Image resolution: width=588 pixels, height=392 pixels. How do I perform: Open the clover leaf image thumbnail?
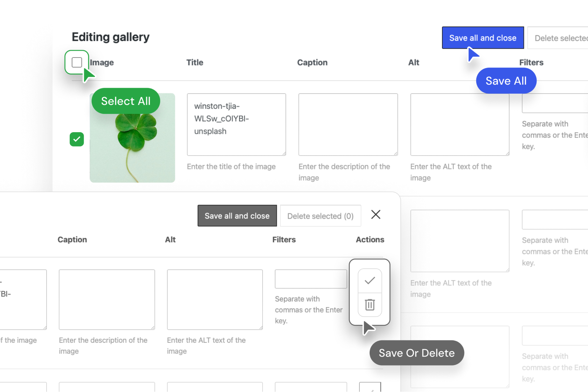click(132, 147)
